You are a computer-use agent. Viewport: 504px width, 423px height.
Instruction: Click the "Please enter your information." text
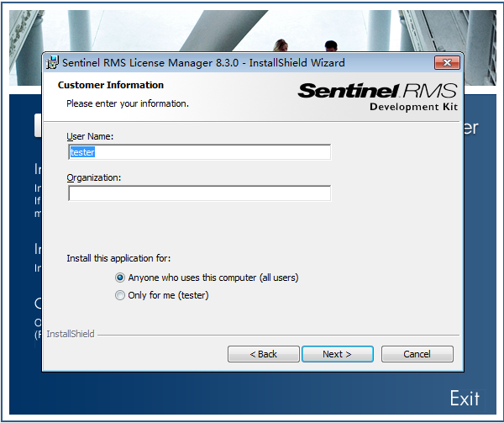click(x=128, y=103)
